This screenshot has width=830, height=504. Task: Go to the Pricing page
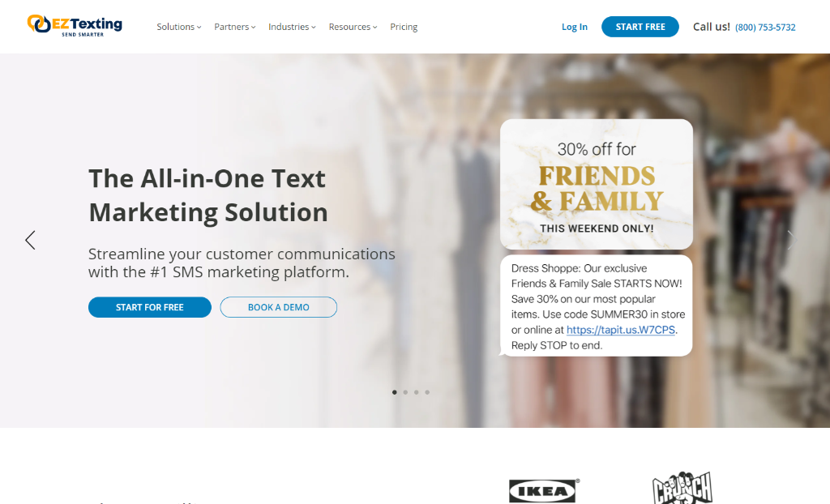(x=404, y=27)
